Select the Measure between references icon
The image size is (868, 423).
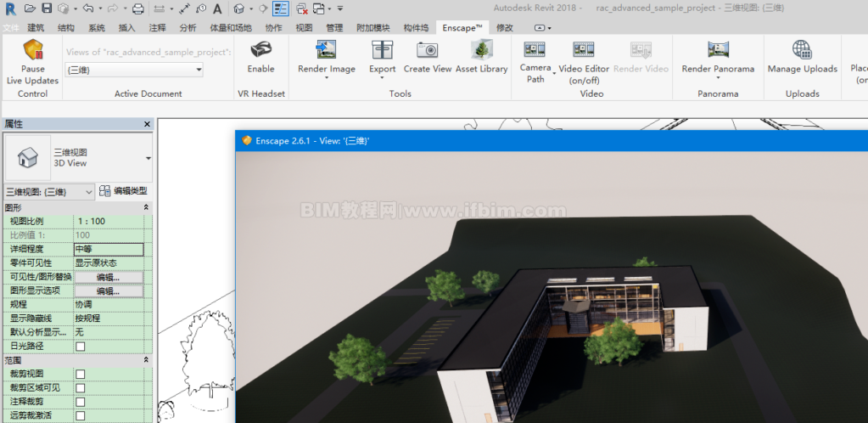coord(160,8)
